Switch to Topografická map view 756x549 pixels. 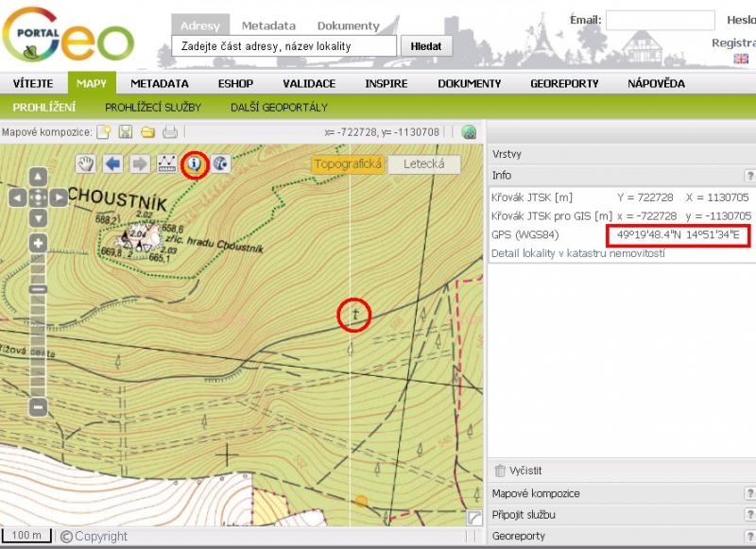pyautogui.click(x=348, y=164)
